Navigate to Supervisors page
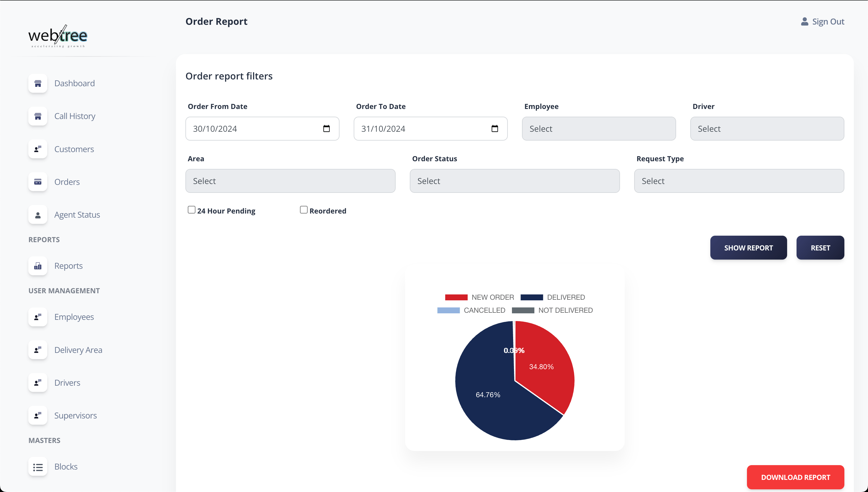868x492 pixels. (75, 415)
